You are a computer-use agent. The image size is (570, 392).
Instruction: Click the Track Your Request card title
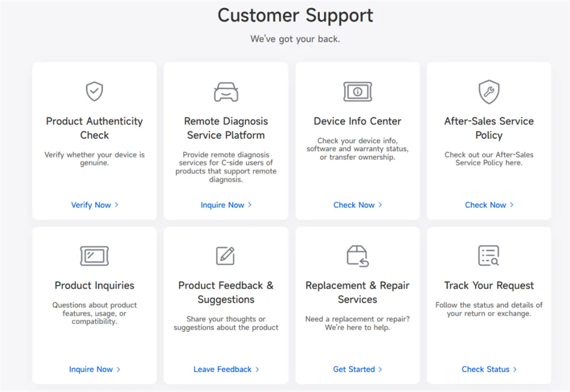pyautogui.click(x=489, y=285)
